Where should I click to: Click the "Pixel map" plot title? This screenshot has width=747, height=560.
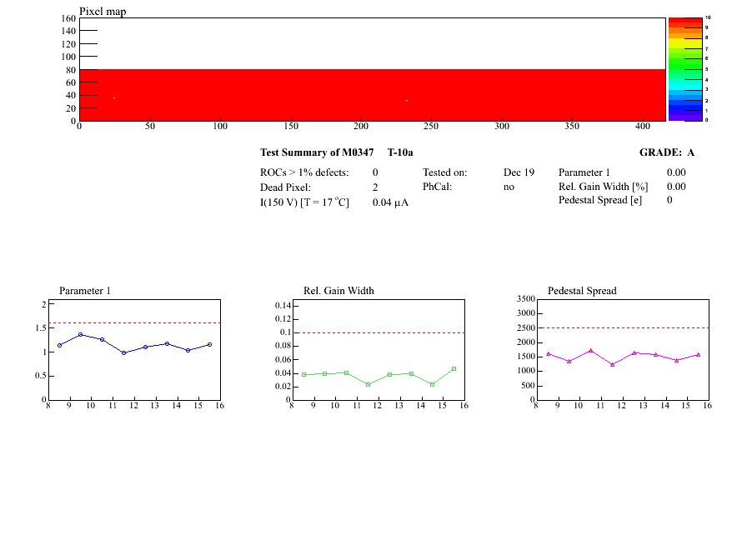coord(103,12)
